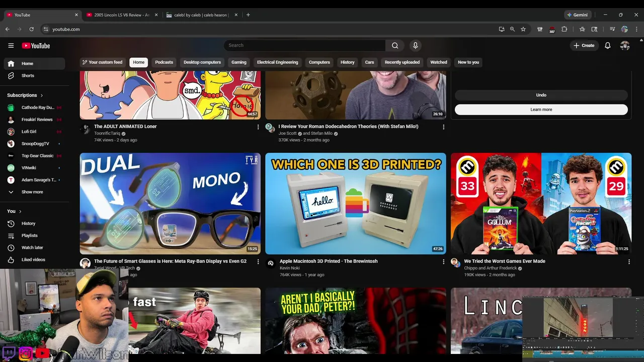Start voice search with the microphone
Screen dimensions: 644x362
click(415, 46)
